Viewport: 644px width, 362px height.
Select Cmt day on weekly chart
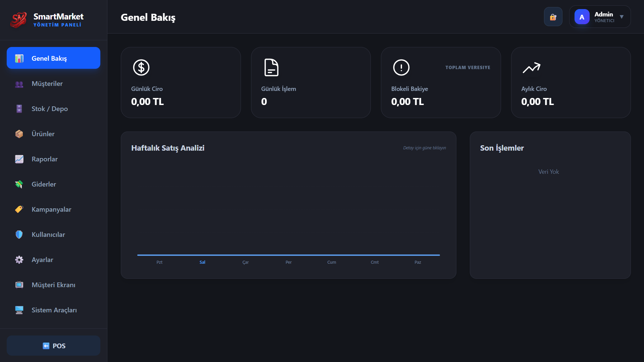click(375, 262)
